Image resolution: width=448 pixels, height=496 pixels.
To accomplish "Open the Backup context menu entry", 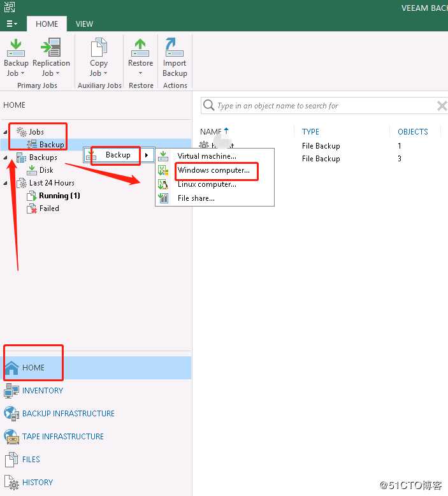I will click(x=119, y=155).
